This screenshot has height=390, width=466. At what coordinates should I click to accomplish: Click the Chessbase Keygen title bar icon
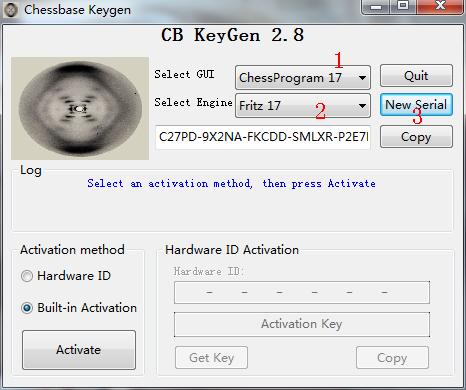pos(11,10)
